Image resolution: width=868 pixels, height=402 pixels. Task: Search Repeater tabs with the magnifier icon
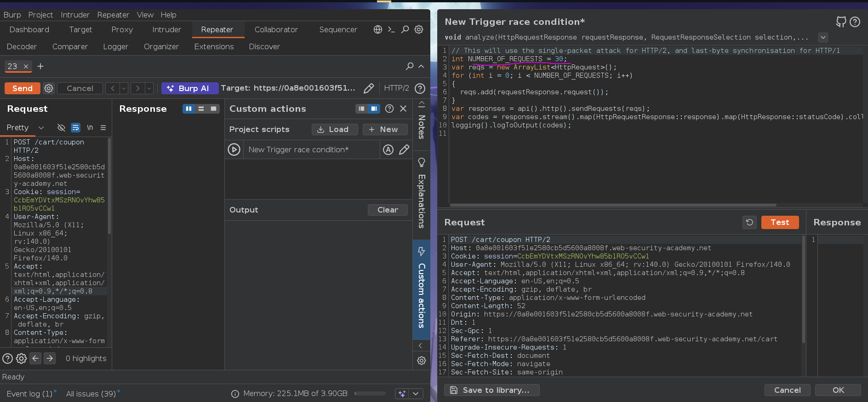click(x=409, y=66)
